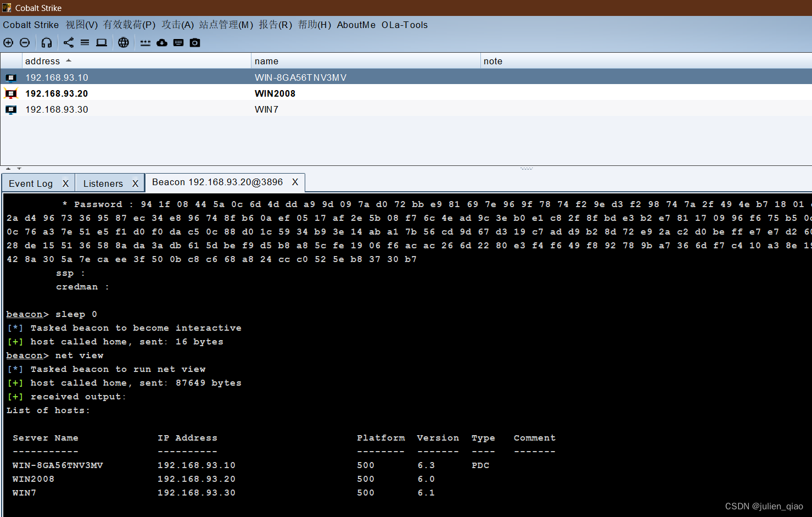Close the Beacon 192.168.93.20@3896 tab
The width and height of the screenshot is (812, 517).
(x=295, y=182)
